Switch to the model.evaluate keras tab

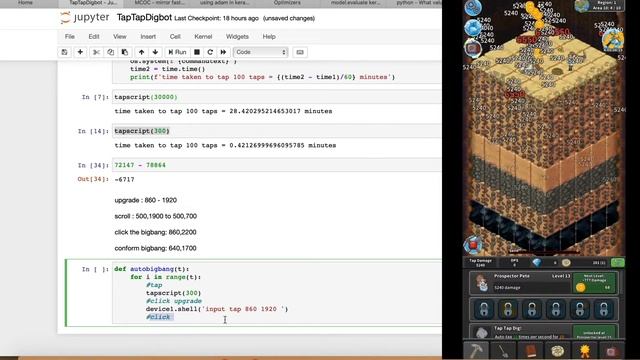[x=355, y=3]
